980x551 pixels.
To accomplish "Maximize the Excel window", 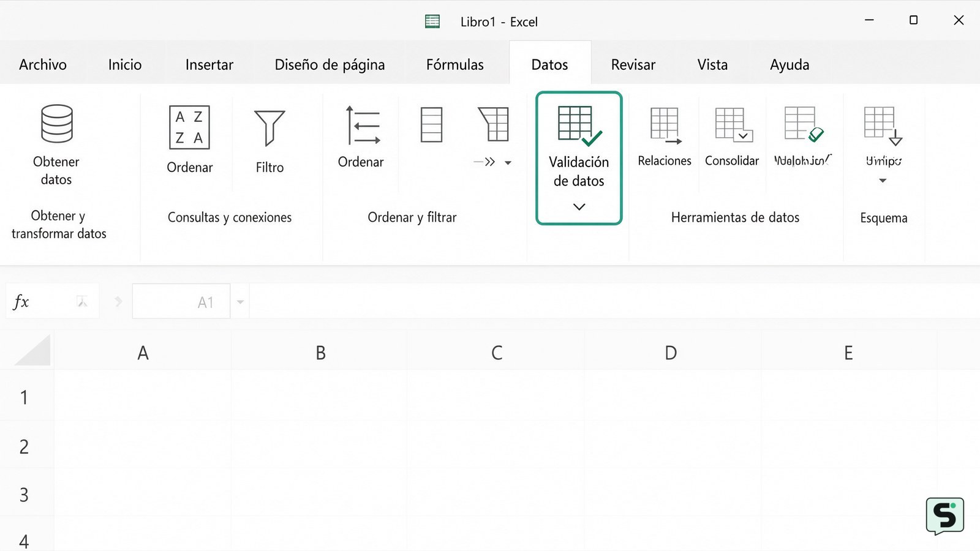I will pos(913,20).
